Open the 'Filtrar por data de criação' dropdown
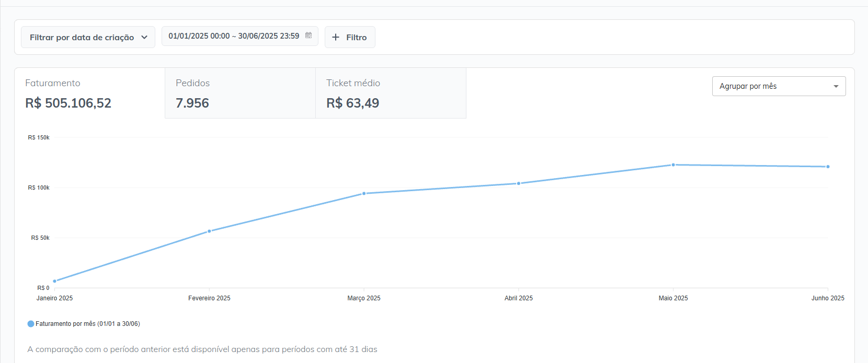 coord(88,37)
